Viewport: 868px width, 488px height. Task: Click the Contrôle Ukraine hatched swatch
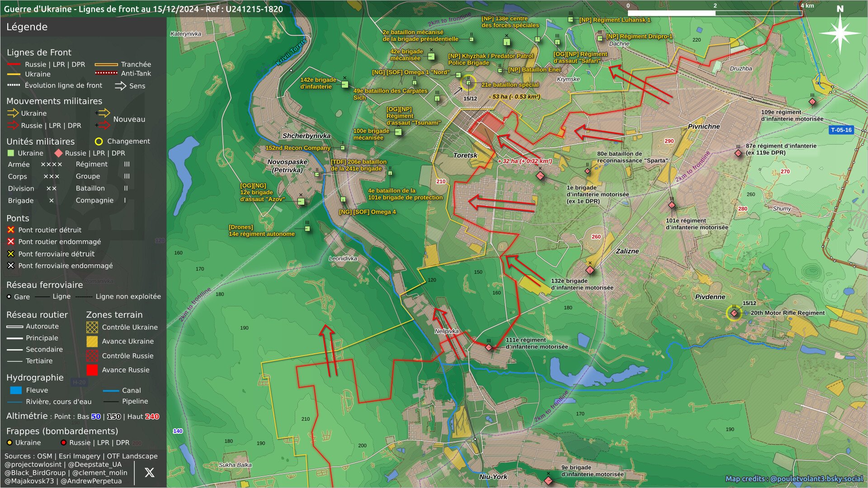pyautogui.click(x=92, y=327)
